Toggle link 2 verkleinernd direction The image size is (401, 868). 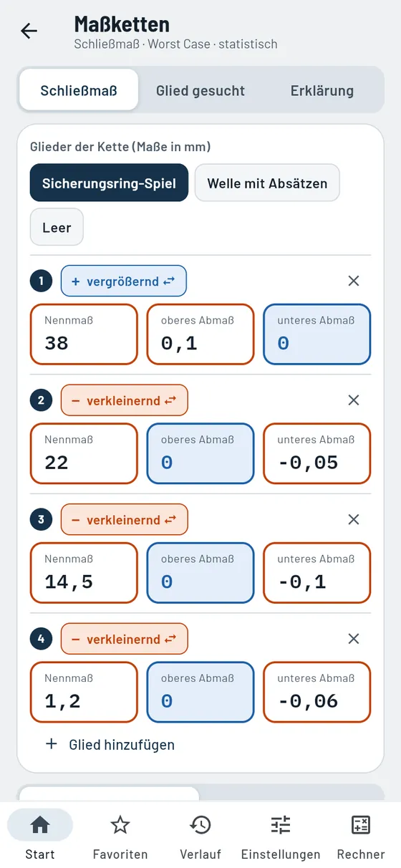(x=125, y=400)
